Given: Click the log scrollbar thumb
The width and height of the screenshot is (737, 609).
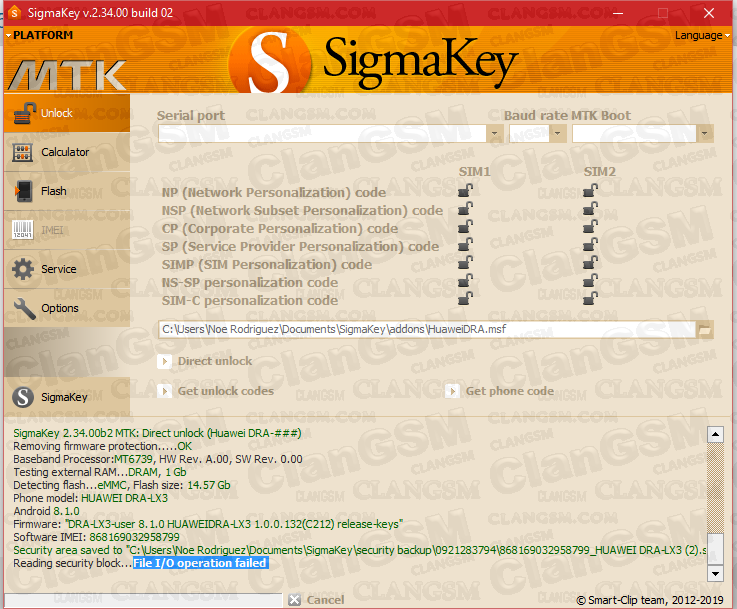Looking at the screenshot, I should pos(715,548).
